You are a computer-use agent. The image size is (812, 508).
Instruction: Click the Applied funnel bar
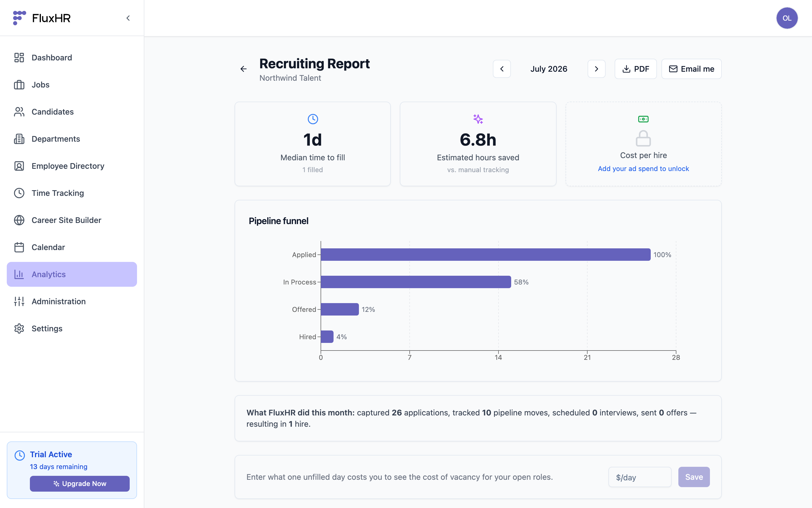coord(486,255)
